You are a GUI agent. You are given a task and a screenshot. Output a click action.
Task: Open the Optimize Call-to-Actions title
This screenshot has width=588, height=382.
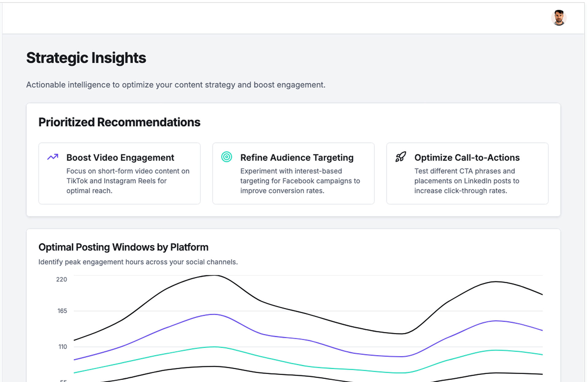467,158
